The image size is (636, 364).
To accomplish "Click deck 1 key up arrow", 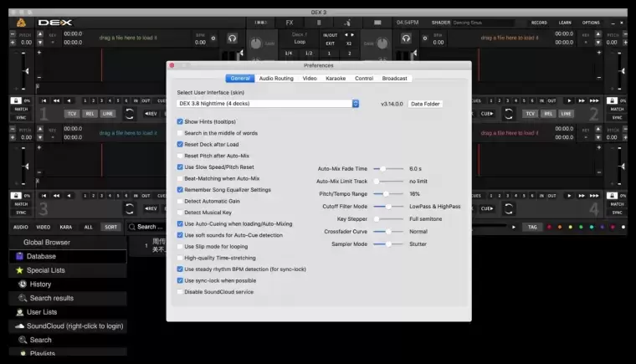I will pyautogui.click(x=40, y=34).
